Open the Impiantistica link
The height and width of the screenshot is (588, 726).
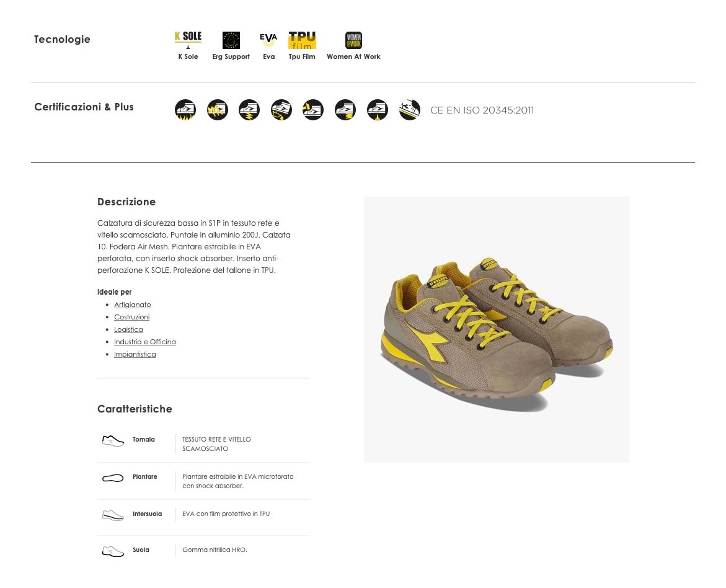click(135, 354)
